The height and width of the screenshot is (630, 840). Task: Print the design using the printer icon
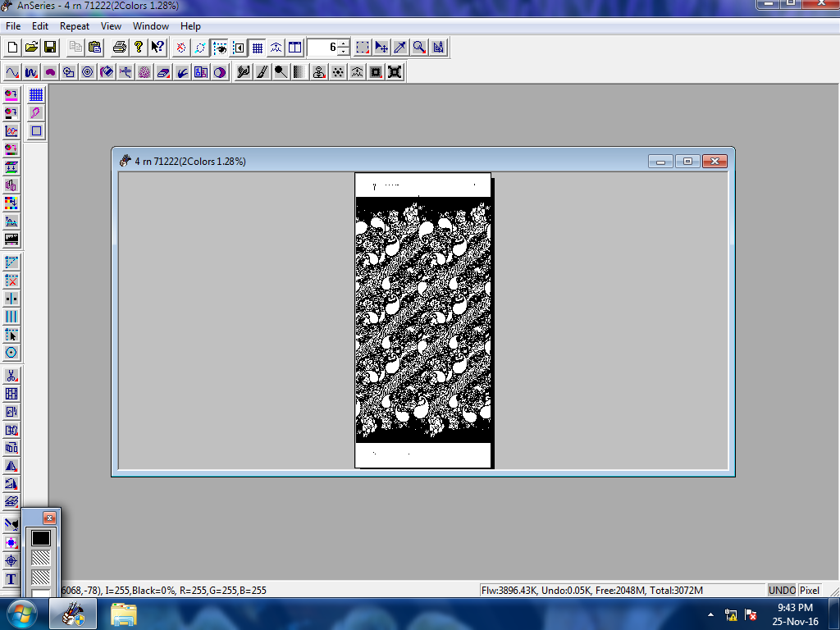[120, 47]
